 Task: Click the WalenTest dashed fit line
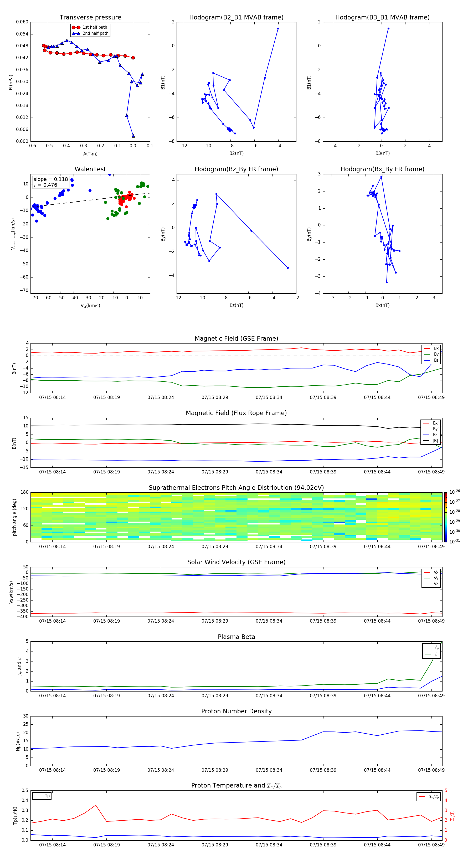click(90, 200)
